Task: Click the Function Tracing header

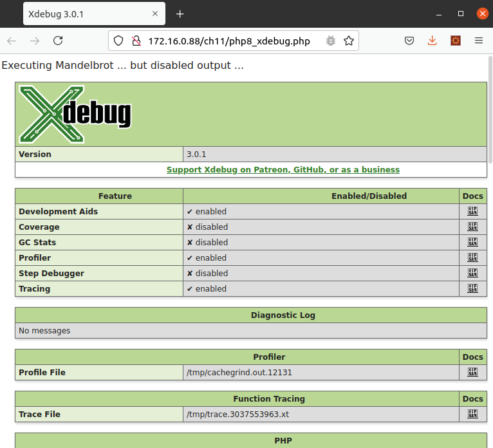Action: [x=269, y=398]
